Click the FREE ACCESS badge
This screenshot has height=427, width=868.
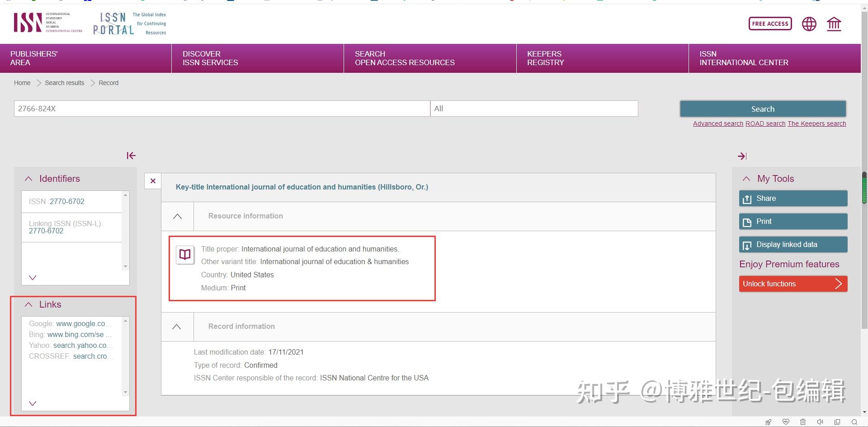[x=770, y=24]
